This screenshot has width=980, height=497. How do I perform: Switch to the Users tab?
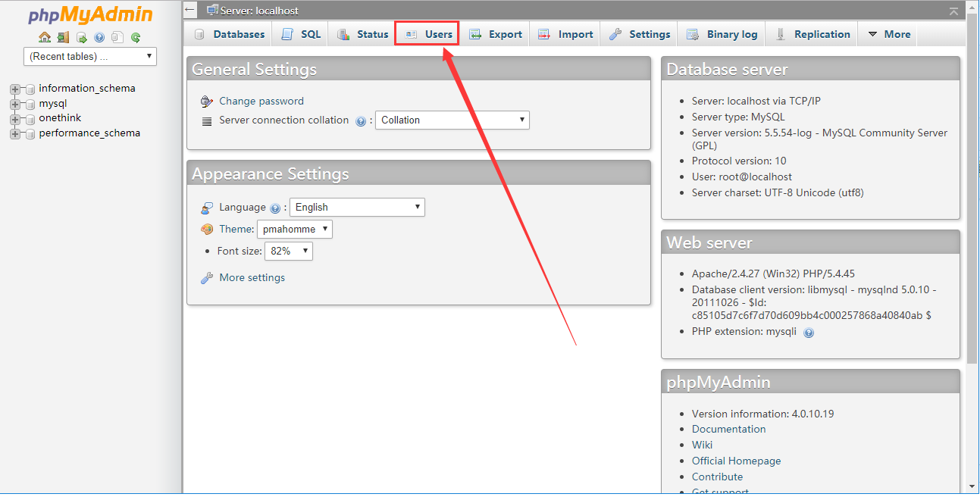click(x=429, y=34)
